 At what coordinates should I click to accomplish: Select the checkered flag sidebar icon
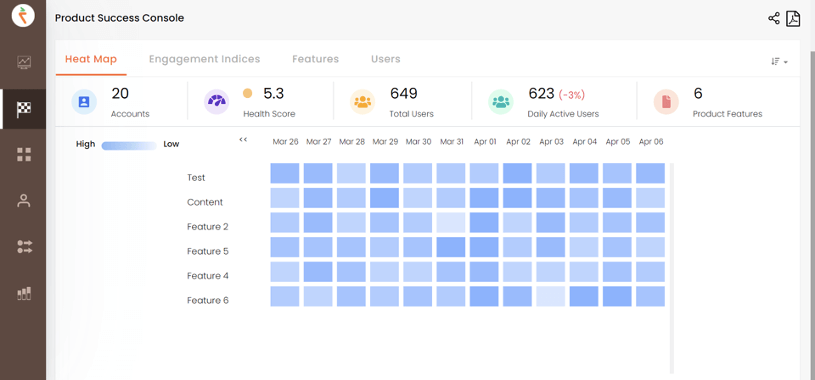pyautogui.click(x=24, y=109)
